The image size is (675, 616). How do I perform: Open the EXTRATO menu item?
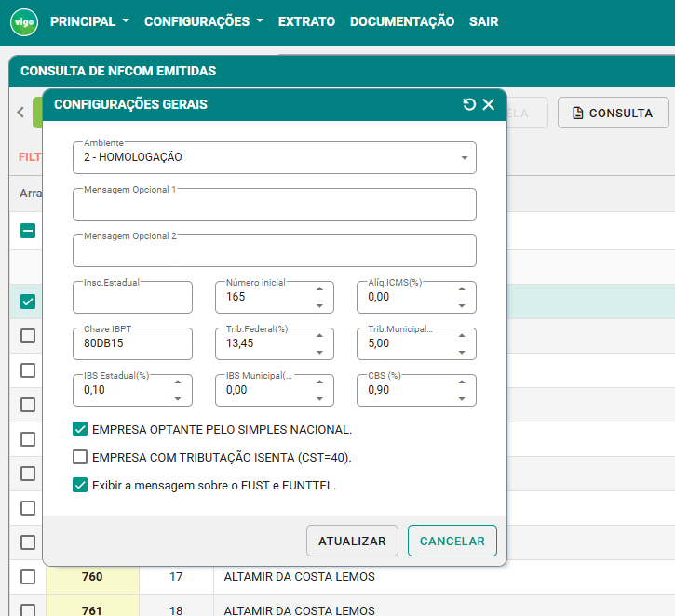point(306,21)
